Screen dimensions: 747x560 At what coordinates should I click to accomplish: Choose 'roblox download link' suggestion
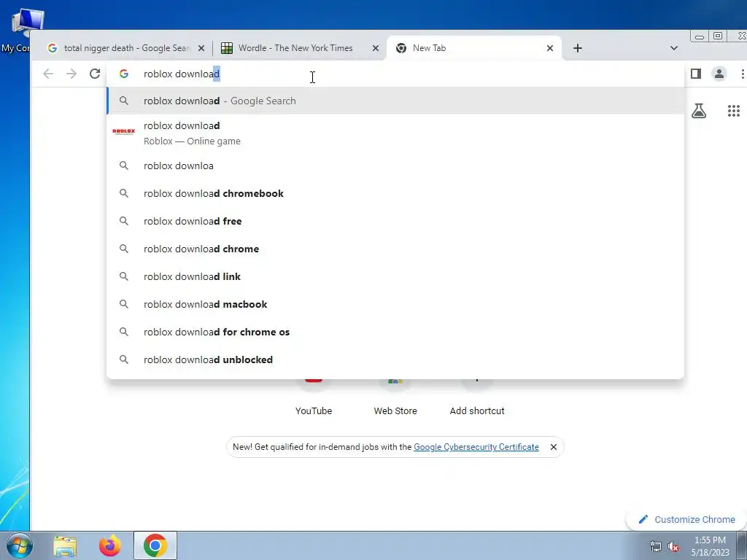(395, 276)
